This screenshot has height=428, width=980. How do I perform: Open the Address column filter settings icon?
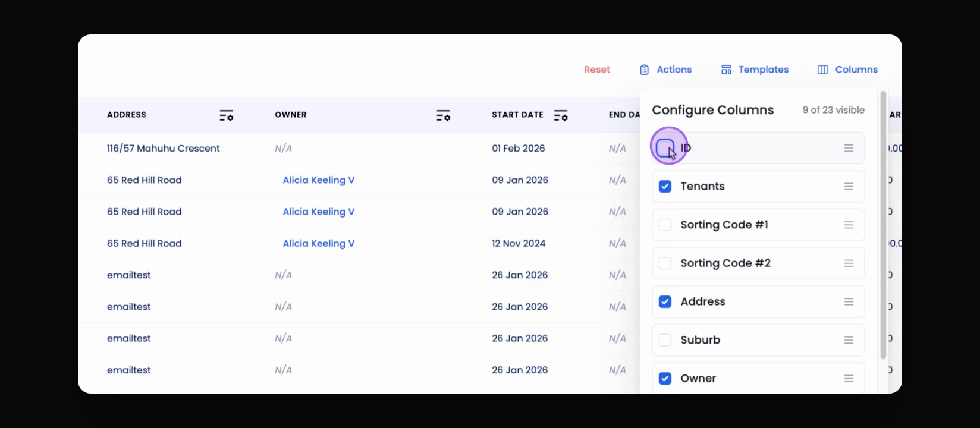click(x=226, y=115)
